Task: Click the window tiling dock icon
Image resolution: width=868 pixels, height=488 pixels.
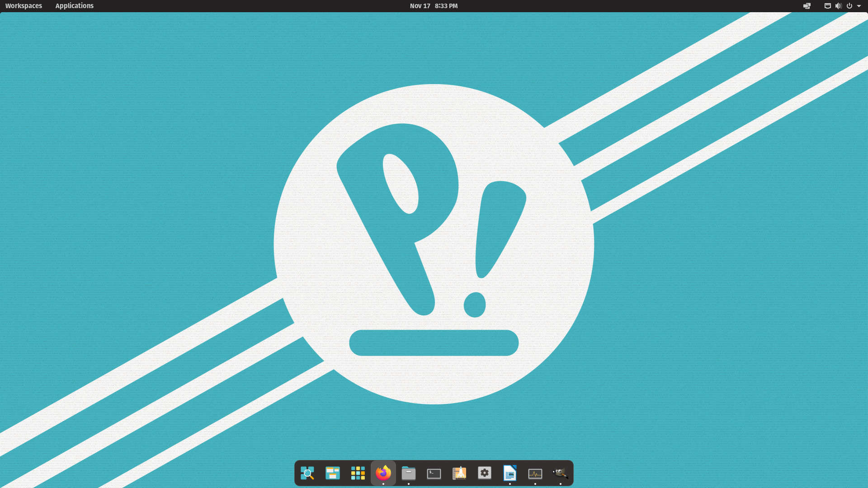Action: (x=333, y=473)
